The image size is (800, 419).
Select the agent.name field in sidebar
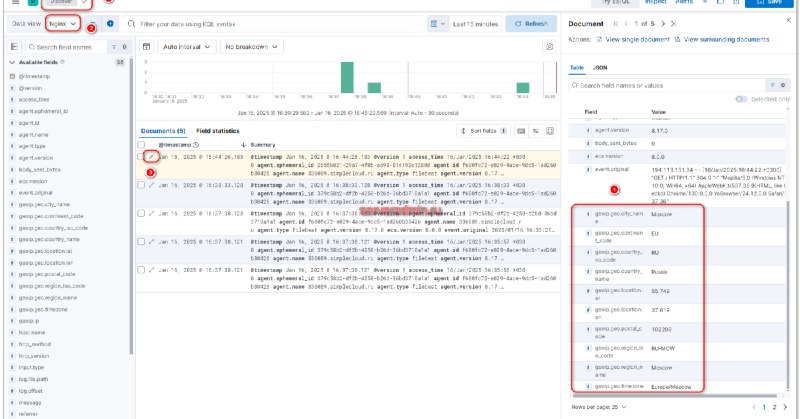point(33,135)
